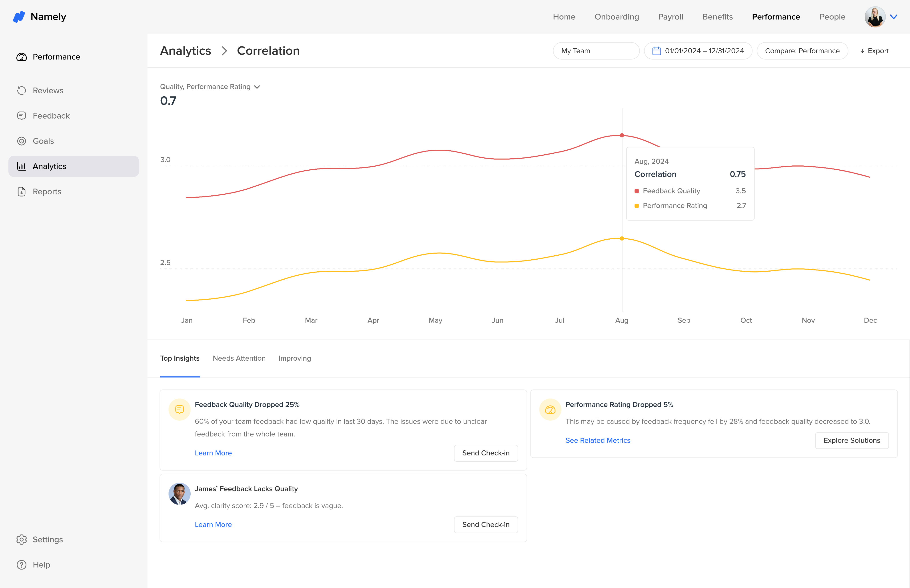The height and width of the screenshot is (588, 910).
Task: Click the calendar icon in date range
Action: point(656,51)
